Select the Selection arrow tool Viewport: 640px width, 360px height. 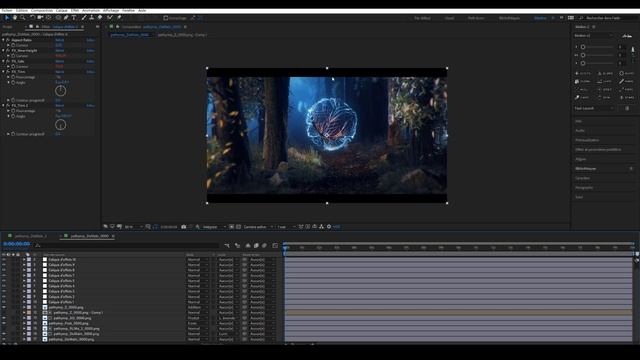click(7, 18)
